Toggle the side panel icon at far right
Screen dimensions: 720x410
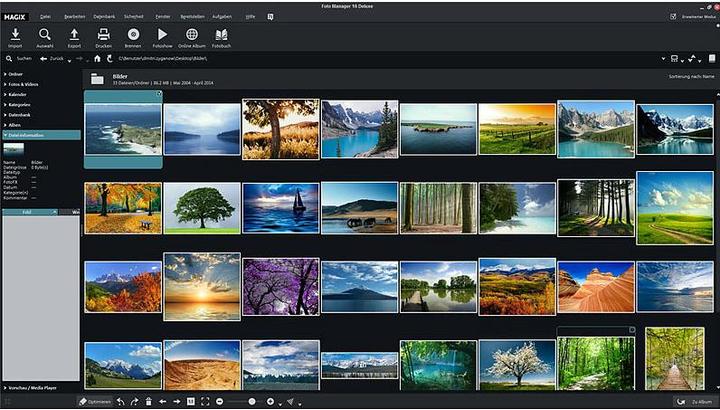point(712,59)
